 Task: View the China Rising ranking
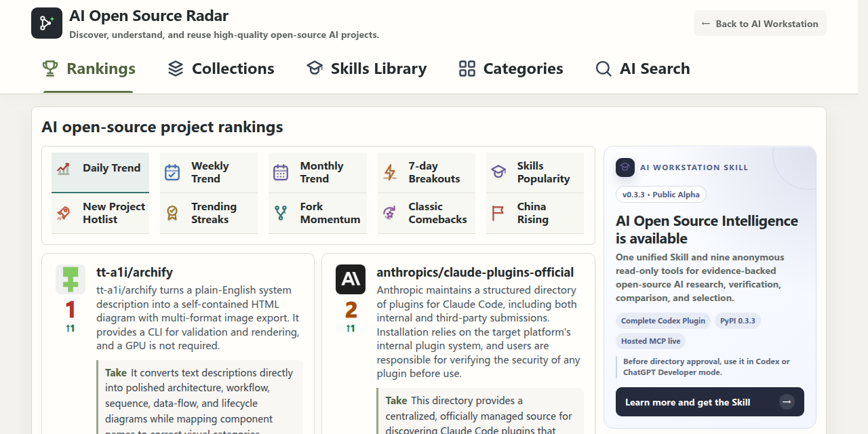pos(535,213)
